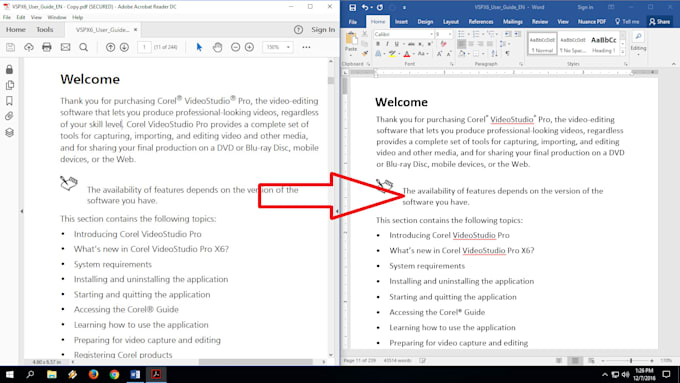Apply the No Spacing style

tap(573, 44)
